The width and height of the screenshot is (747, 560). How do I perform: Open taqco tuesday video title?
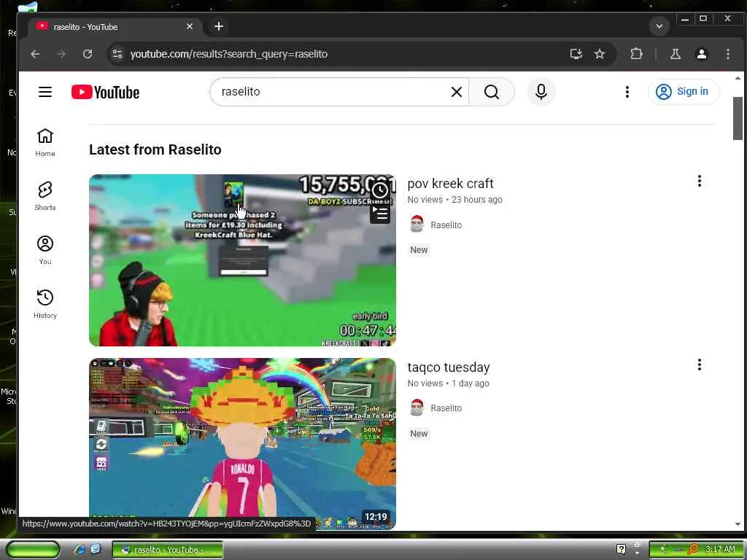click(449, 367)
